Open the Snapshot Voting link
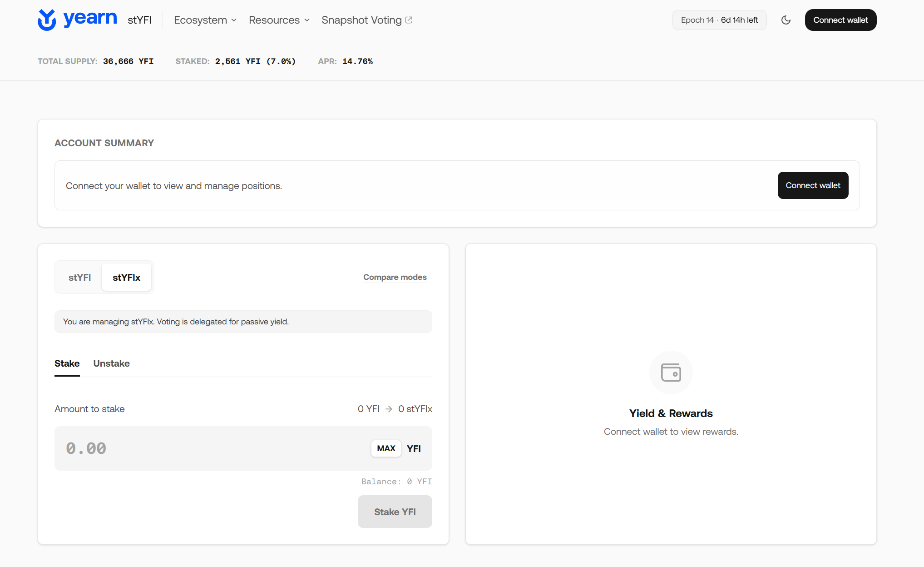Screen dimensions: 924x567 point(367,20)
